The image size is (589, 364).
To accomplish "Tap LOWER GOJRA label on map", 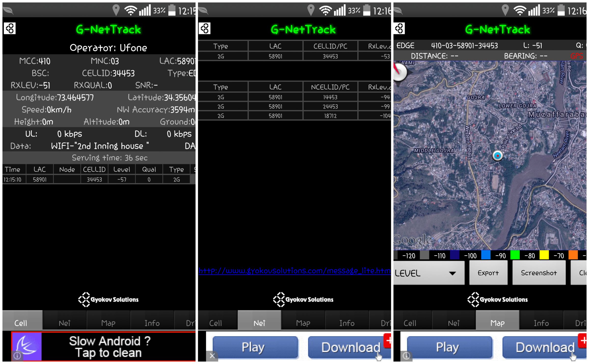I will tap(517, 106).
